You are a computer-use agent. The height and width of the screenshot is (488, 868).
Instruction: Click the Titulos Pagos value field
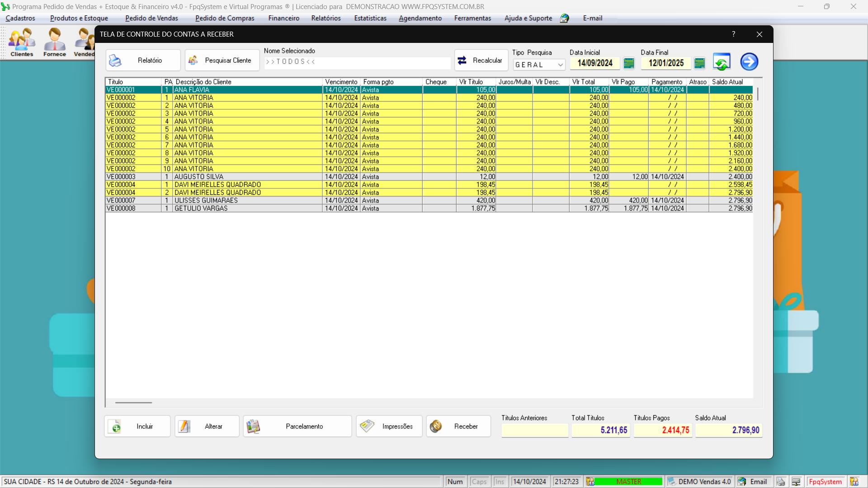point(663,430)
